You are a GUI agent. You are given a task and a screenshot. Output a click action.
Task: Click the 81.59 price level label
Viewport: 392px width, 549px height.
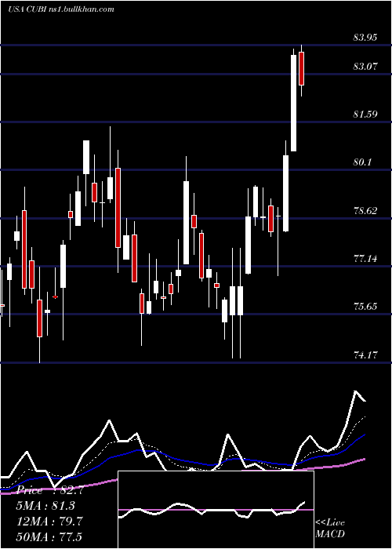pyautogui.click(x=365, y=115)
